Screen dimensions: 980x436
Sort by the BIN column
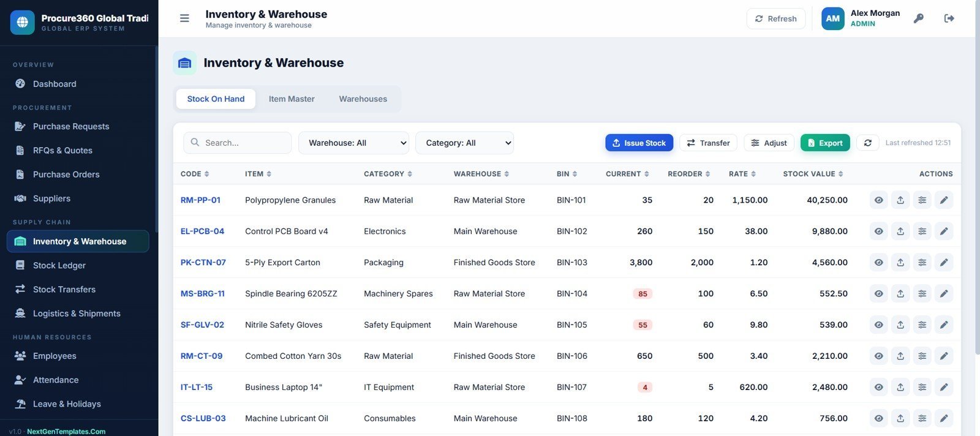[x=567, y=174]
